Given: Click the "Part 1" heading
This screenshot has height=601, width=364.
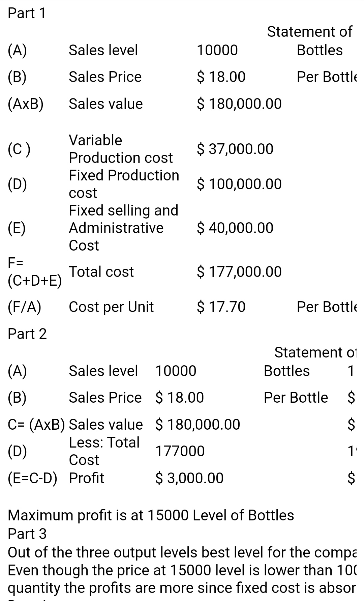Looking at the screenshot, I should (27, 13).
